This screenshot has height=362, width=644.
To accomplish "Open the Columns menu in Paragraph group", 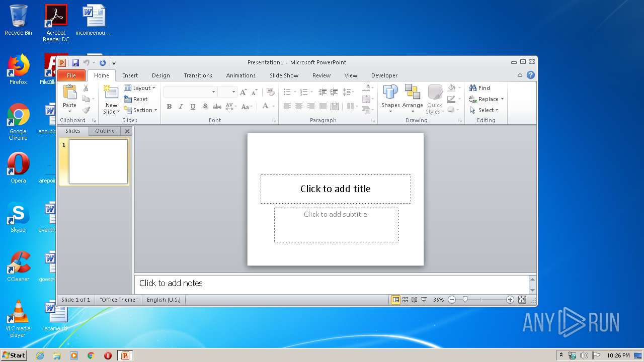I will 352,107.
